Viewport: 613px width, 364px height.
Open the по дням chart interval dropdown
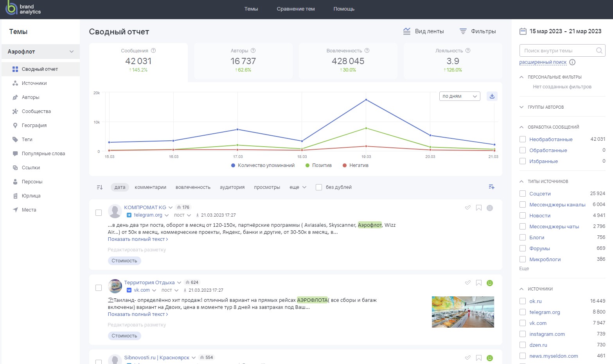[x=459, y=96]
